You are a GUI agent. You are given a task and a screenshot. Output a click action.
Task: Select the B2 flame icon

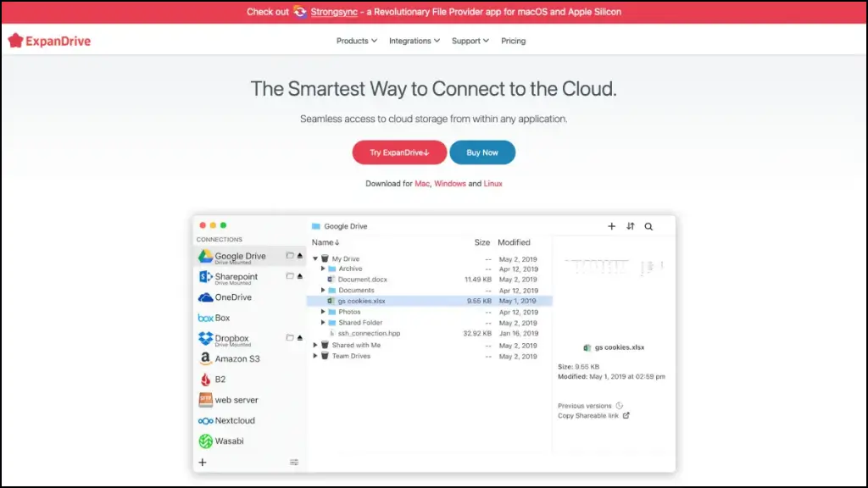coord(205,379)
